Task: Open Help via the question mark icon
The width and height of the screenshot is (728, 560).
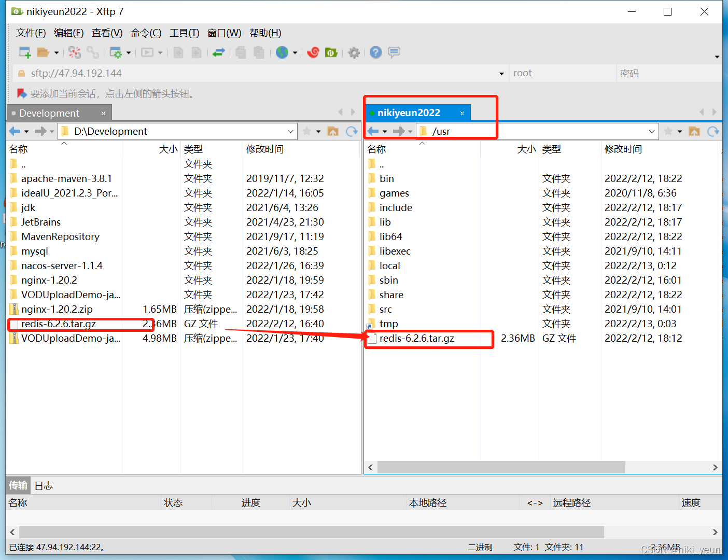Action: pos(376,52)
